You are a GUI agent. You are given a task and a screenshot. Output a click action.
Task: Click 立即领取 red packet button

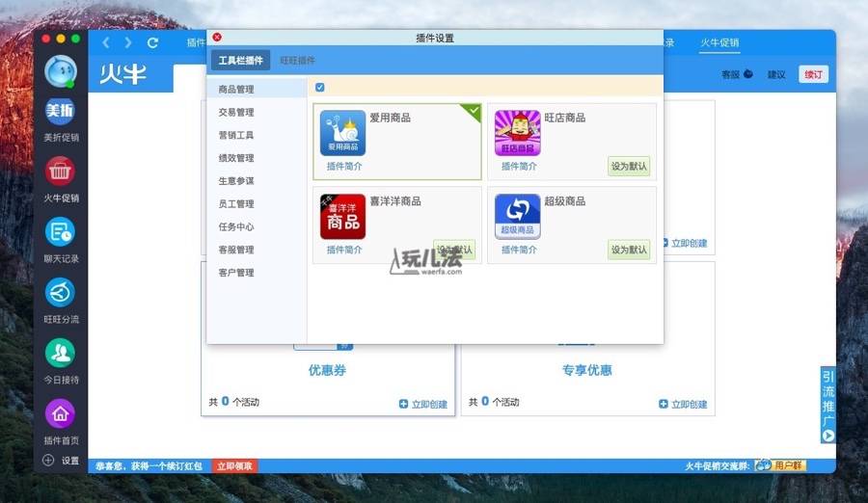tap(234, 466)
